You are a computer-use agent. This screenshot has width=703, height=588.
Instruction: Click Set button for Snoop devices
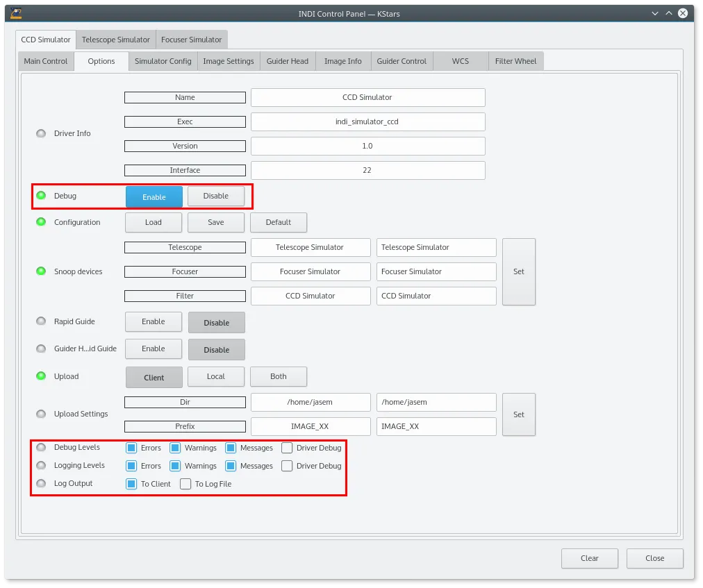click(519, 271)
